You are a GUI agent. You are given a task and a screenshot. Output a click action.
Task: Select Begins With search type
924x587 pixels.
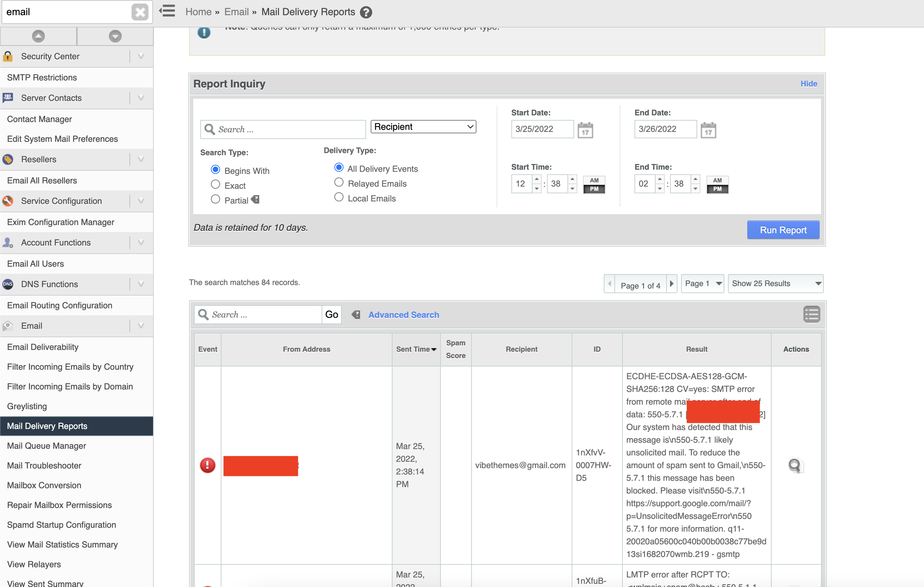click(215, 170)
